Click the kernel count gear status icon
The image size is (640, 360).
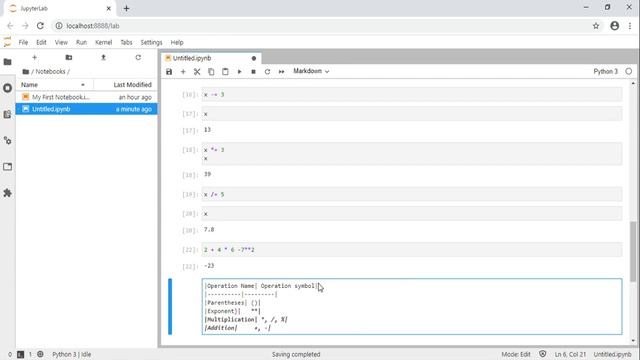(x=40, y=354)
